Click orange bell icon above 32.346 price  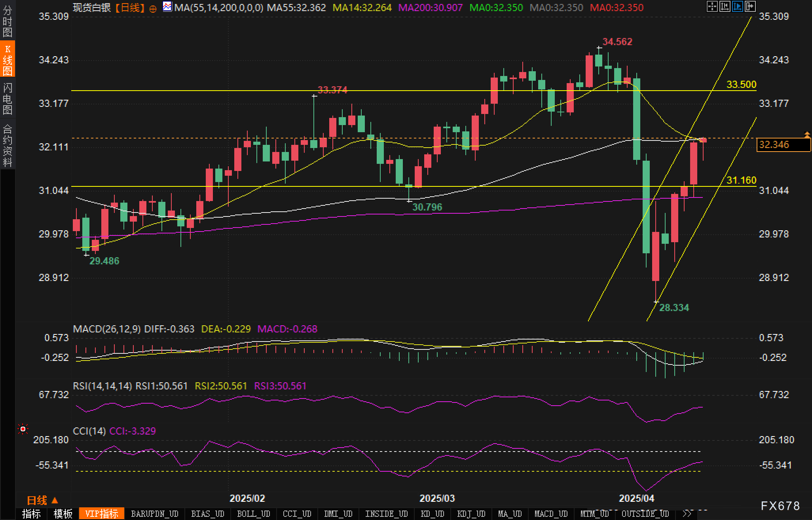(x=807, y=135)
